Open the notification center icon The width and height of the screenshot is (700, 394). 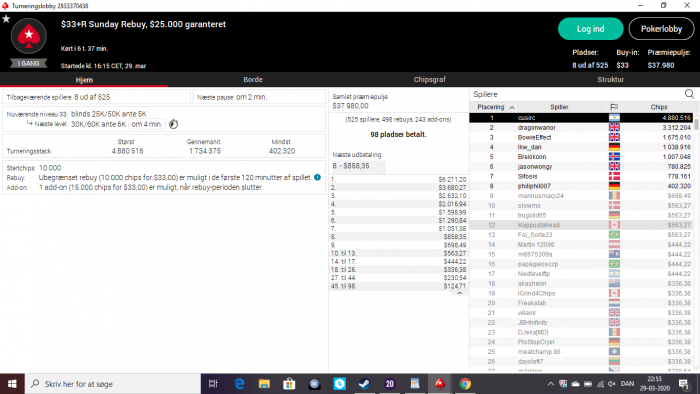pos(684,384)
